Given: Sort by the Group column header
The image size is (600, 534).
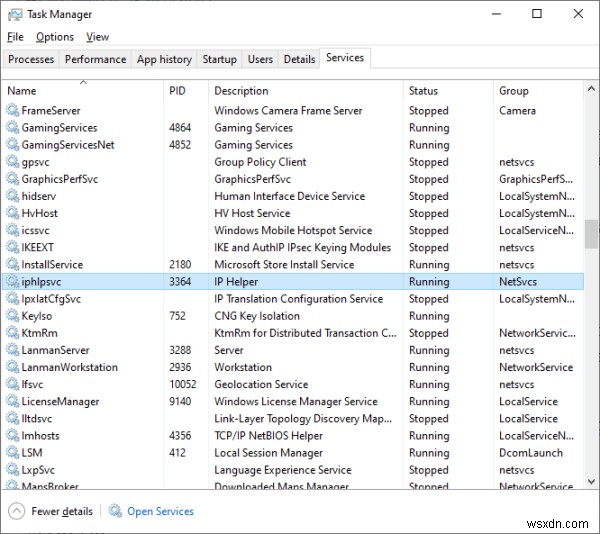Looking at the screenshot, I should (x=538, y=91).
